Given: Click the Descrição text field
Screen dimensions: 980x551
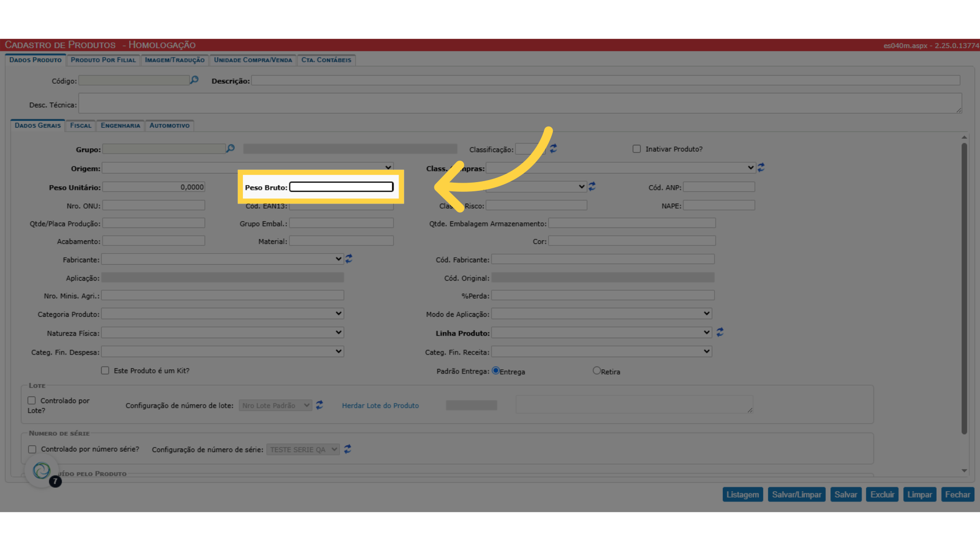Looking at the screenshot, I should point(606,81).
